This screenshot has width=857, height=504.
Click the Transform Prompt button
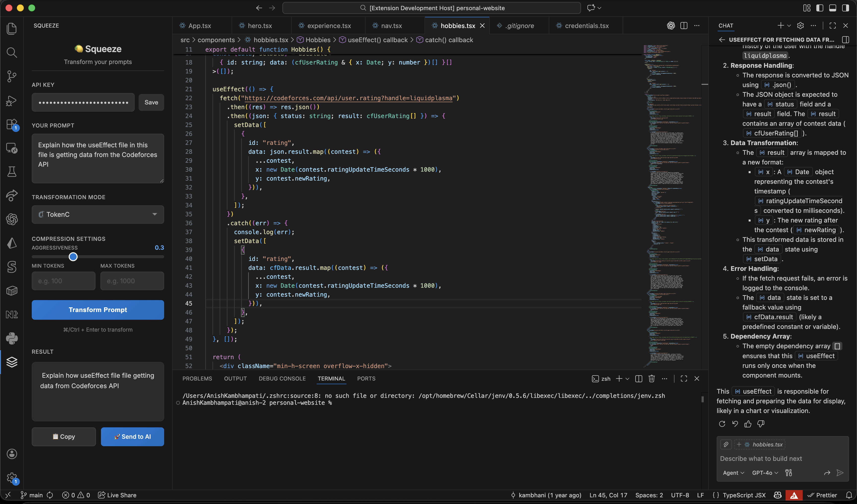pos(98,310)
